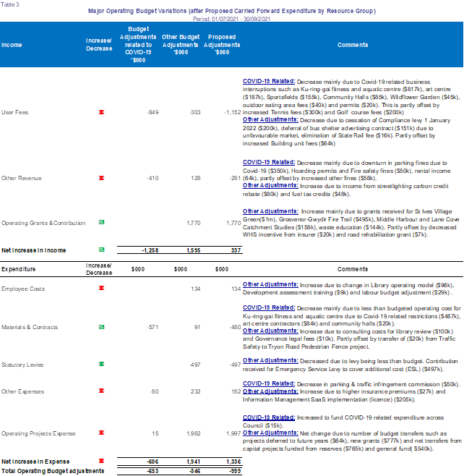Screen dimensions: 464x476
Task: Open COVID-19 Related link in Materials & Contracts comments
Action: pyautogui.click(x=269, y=308)
